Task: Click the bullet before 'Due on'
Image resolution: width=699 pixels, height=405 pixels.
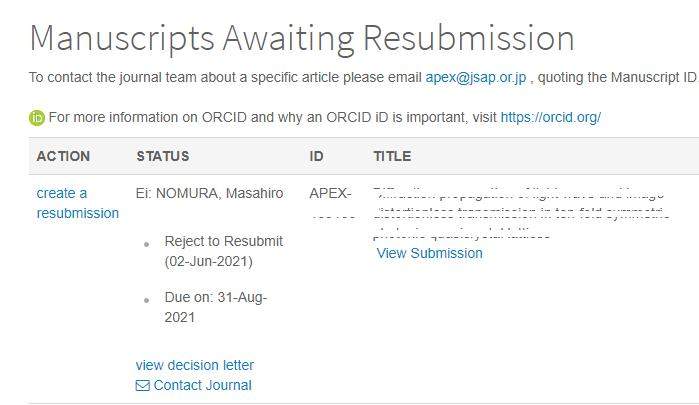Action: pyautogui.click(x=147, y=299)
